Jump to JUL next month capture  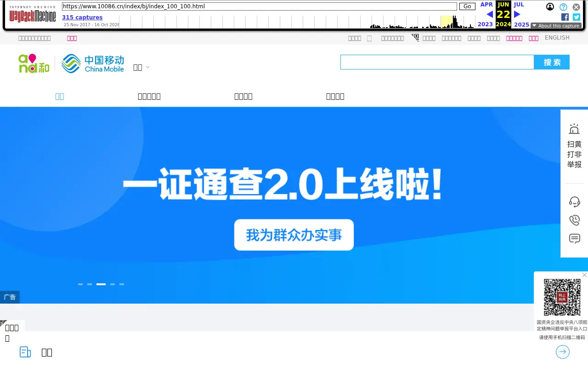[x=519, y=5]
